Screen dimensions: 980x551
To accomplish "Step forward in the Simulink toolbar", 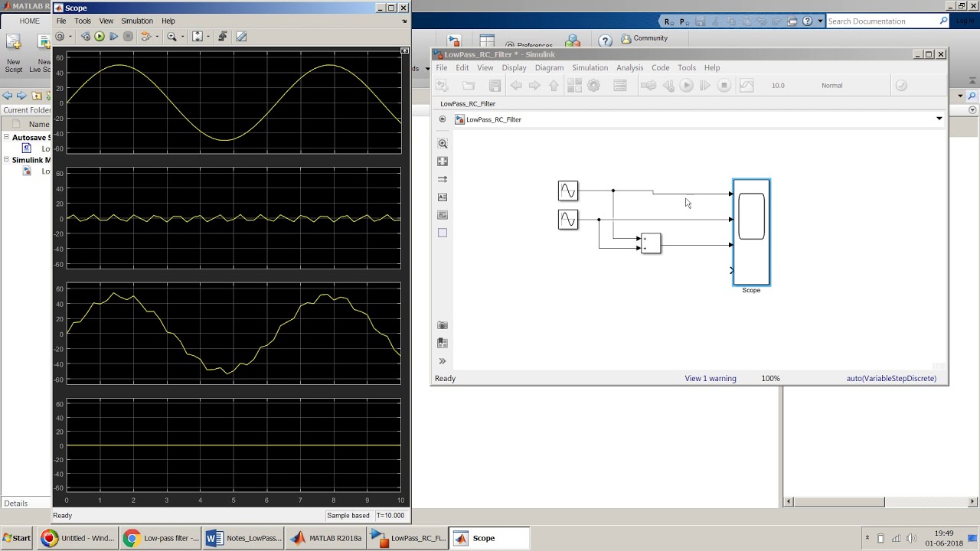I will tap(705, 86).
